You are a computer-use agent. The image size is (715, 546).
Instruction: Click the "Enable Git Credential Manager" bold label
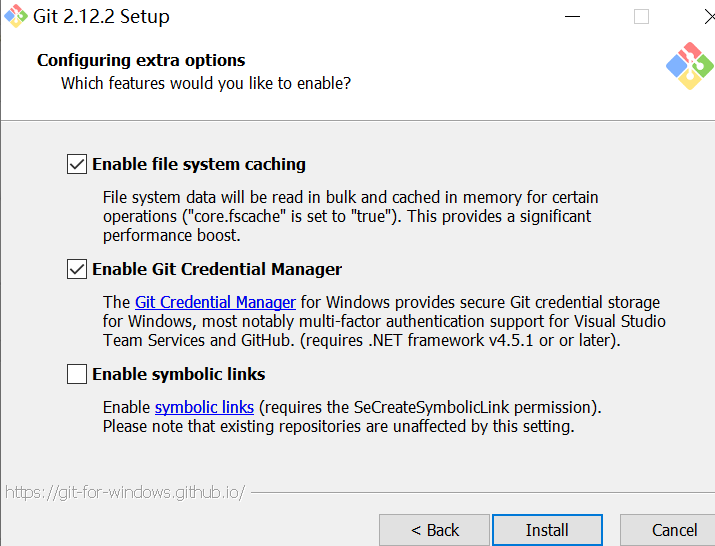(217, 269)
